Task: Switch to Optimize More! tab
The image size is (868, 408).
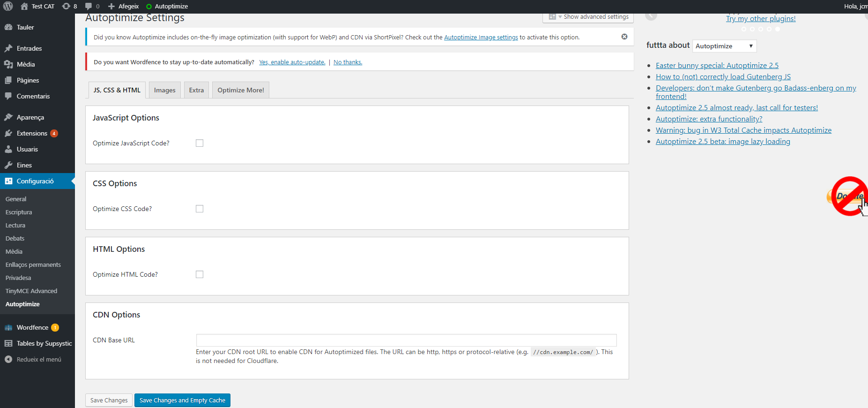Action: point(241,90)
